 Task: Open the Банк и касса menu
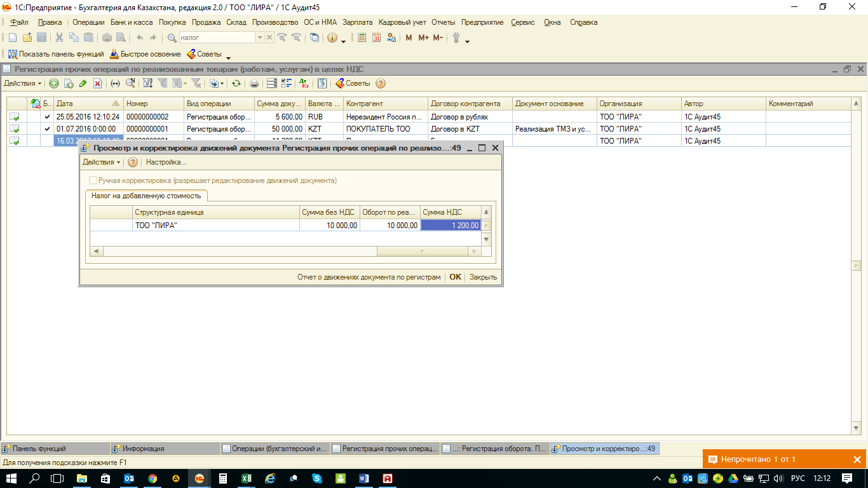[132, 22]
